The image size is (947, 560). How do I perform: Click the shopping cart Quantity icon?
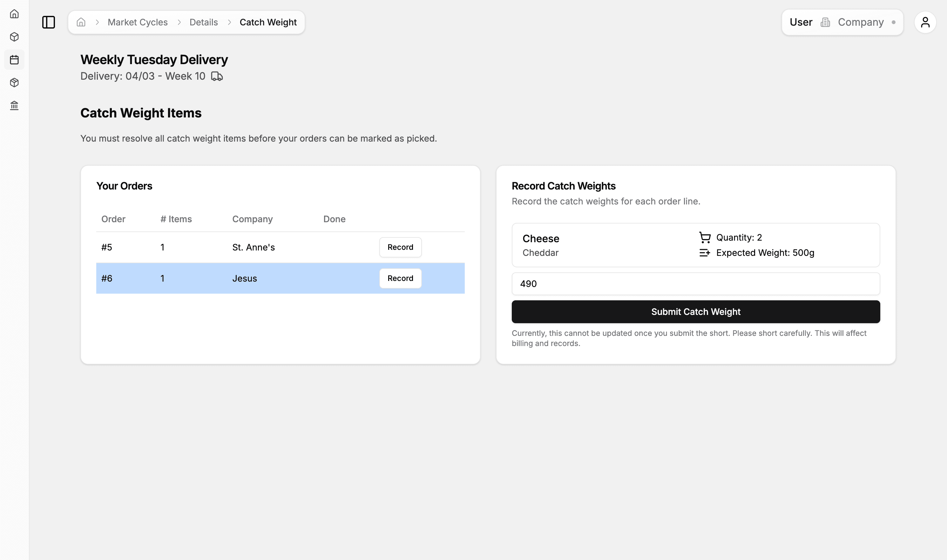[x=705, y=237]
